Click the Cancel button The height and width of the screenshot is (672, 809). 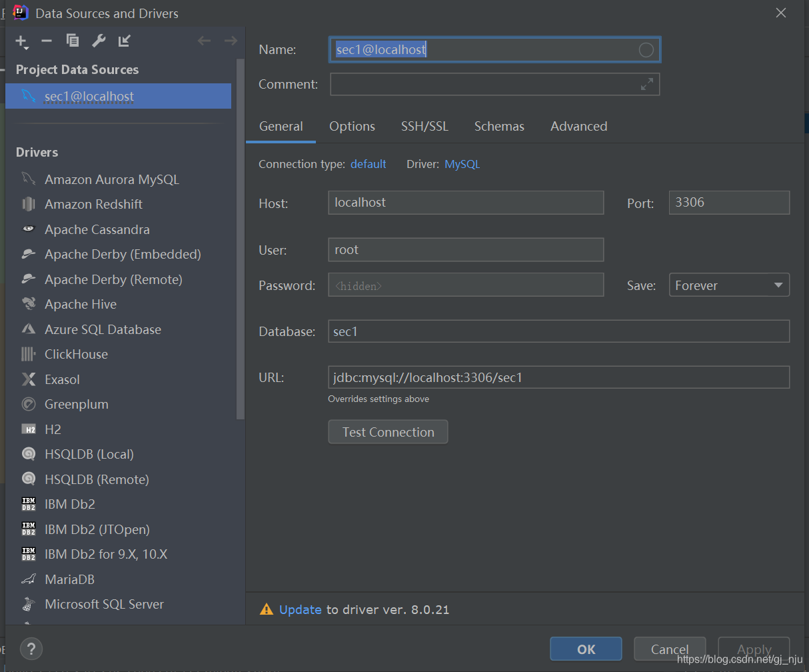670,649
